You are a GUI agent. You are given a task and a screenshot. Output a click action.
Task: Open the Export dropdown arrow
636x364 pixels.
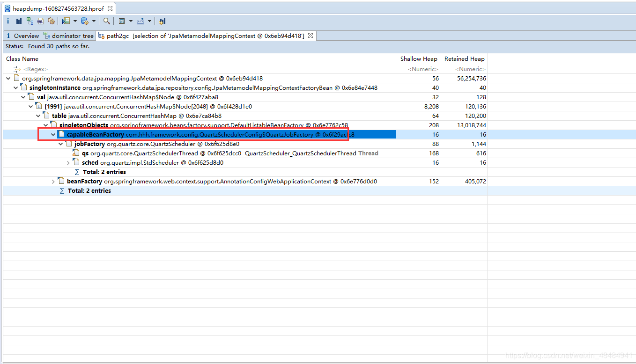149,21
